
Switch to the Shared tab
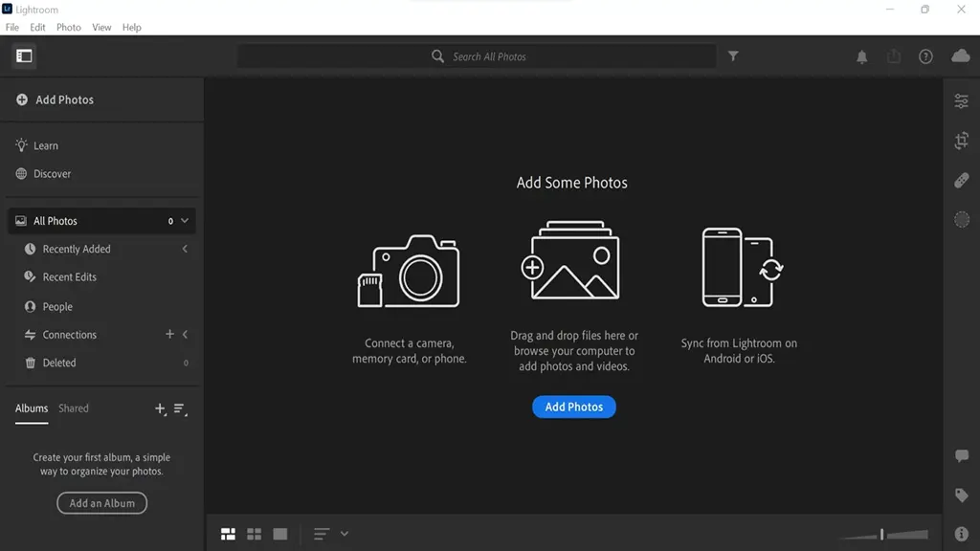click(x=73, y=408)
